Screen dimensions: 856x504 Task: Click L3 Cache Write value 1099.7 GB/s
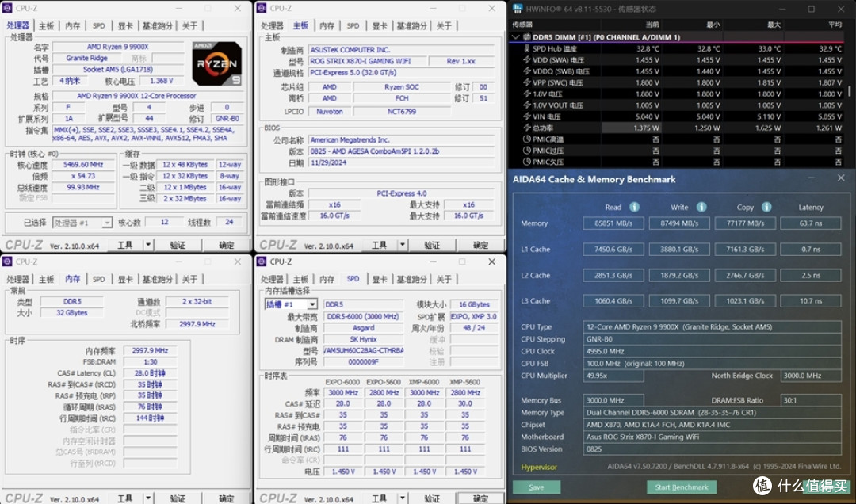(679, 301)
